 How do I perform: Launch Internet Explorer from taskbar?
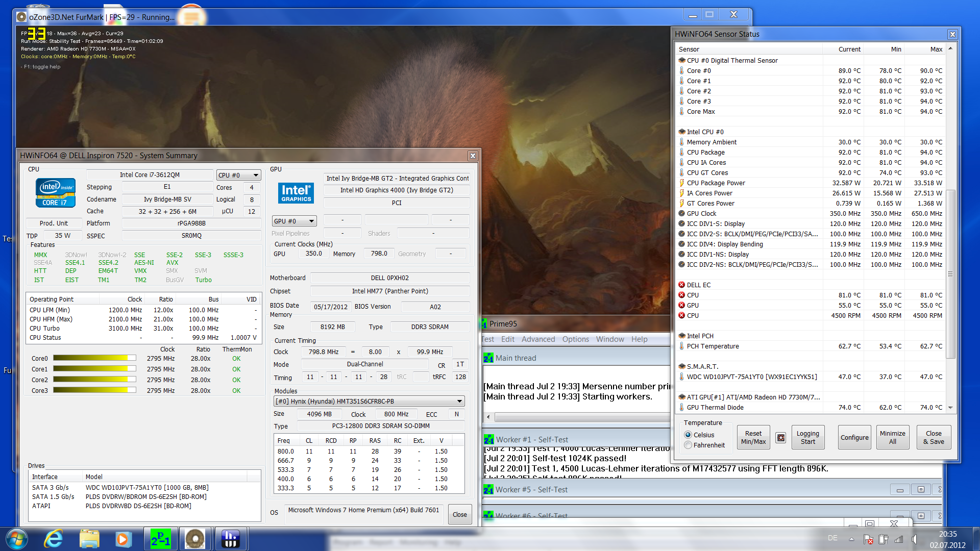point(54,539)
